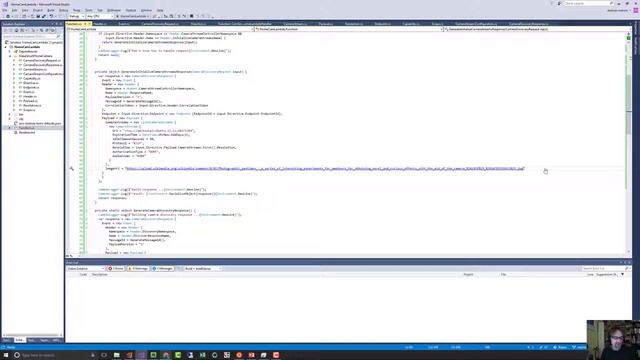Open the View menu
Image resolution: width=640 pixels, height=360 pixels.
25,10
